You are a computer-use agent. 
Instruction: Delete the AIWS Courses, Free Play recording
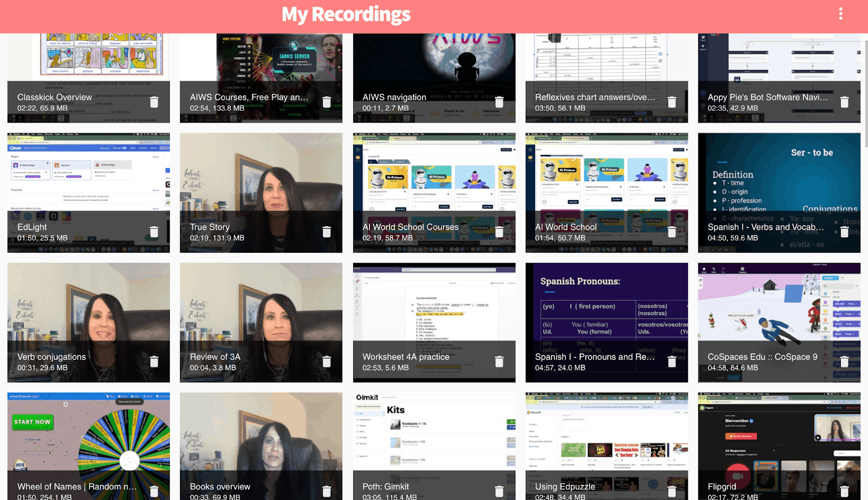[327, 102]
